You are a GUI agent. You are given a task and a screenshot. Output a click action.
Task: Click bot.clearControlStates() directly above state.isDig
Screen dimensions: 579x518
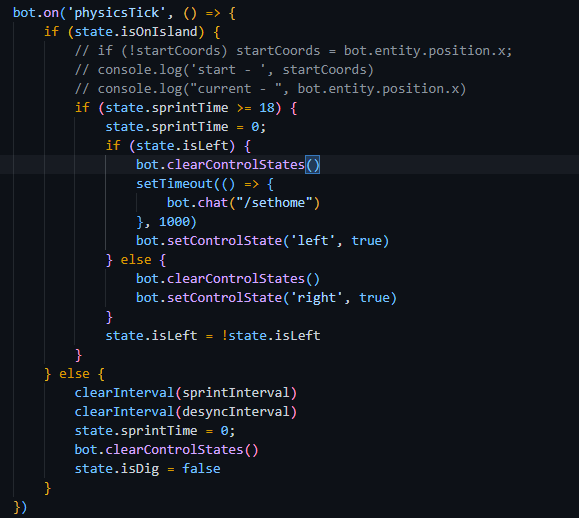pos(167,450)
